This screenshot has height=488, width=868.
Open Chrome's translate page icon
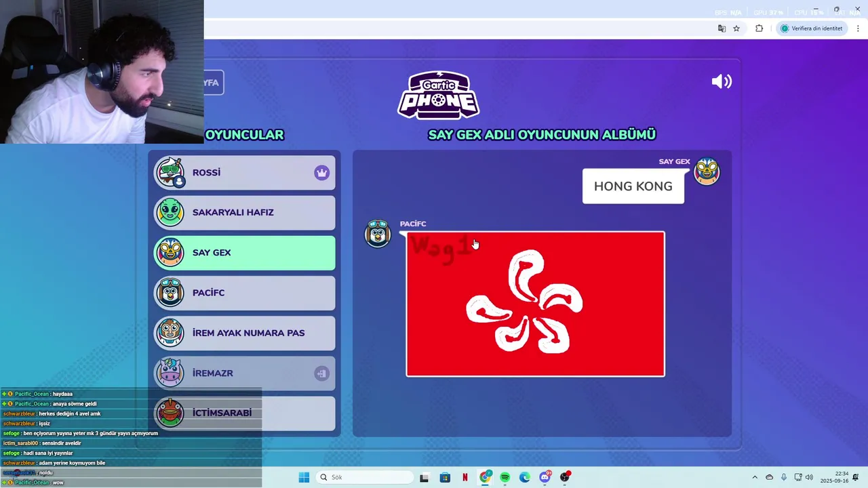pos(722,28)
